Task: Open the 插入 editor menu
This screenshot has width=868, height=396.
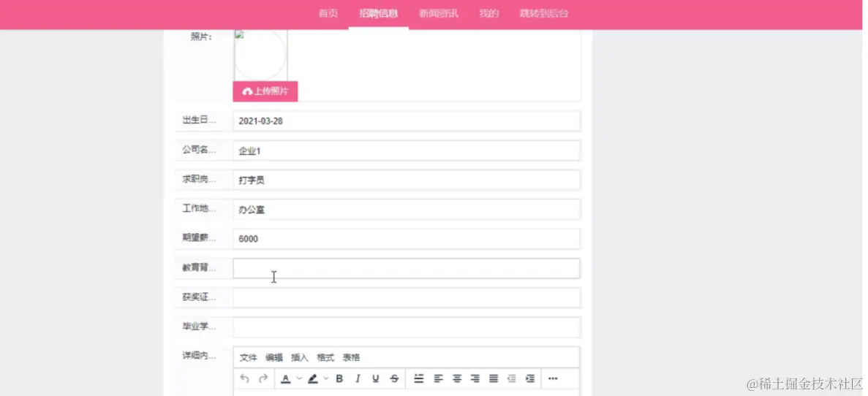Action: 300,358
